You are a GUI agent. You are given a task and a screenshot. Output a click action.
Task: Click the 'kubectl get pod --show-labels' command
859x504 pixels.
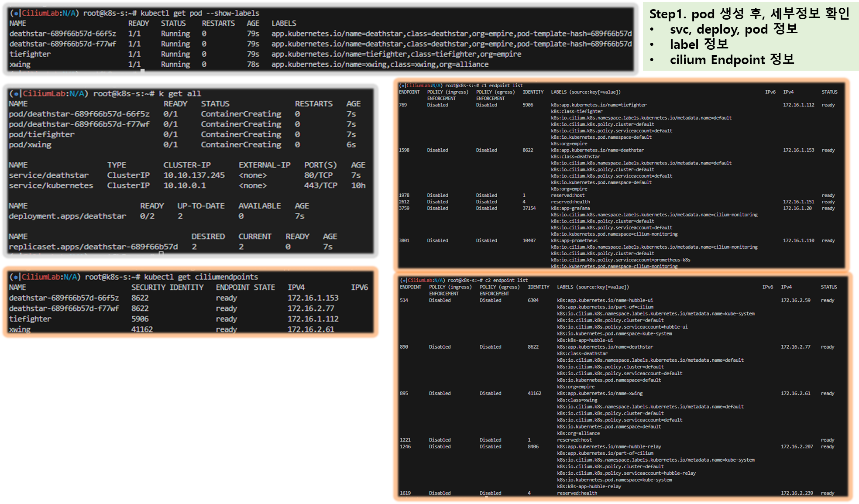pyautogui.click(x=199, y=13)
